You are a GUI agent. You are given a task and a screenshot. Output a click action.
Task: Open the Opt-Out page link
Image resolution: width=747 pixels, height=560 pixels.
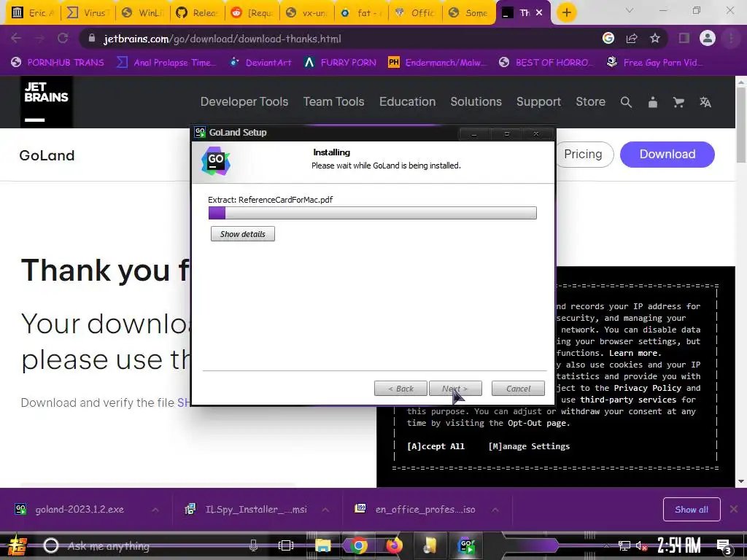pyautogui.click(x=538, y=423)
